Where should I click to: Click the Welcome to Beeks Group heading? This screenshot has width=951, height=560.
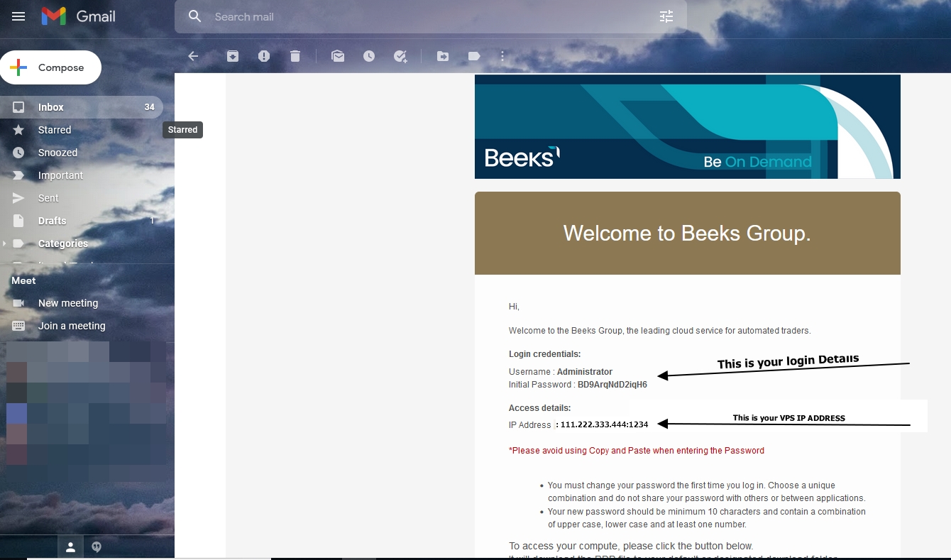point(687,234)
